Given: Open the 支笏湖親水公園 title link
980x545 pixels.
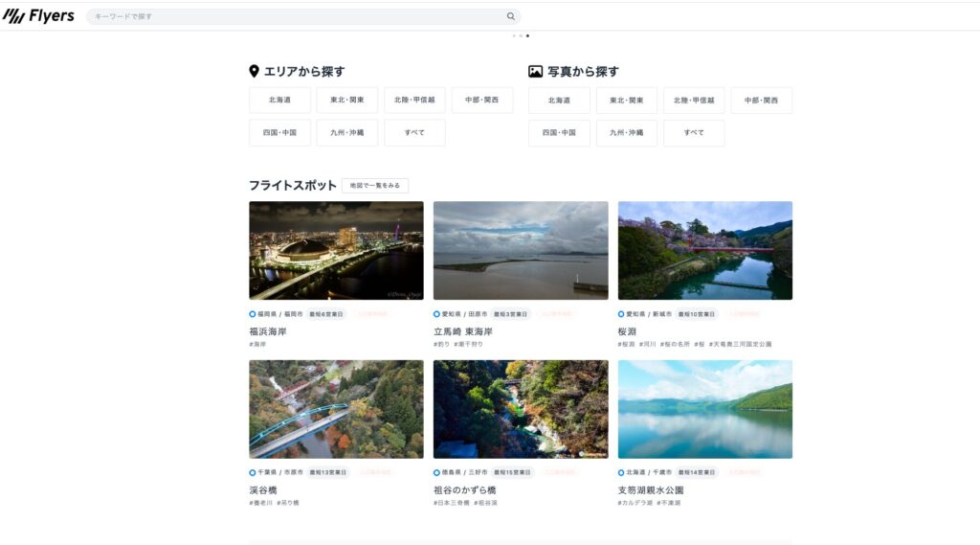Looking at the screenshot, I should pyautogui.click(x=651, y=490).
